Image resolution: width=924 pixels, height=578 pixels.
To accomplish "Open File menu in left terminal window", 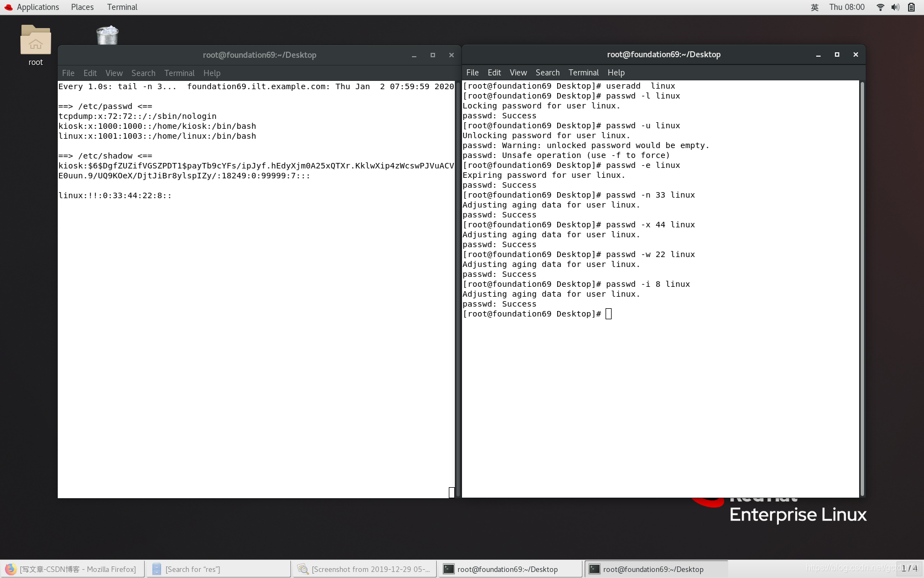I will pos(68,73).
